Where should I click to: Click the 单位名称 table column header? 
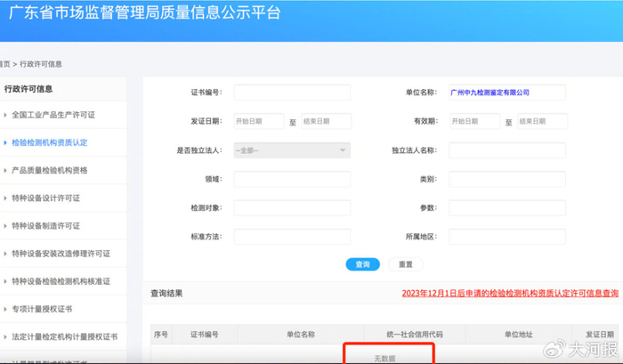pyautogui.click(x=301, y=335)
